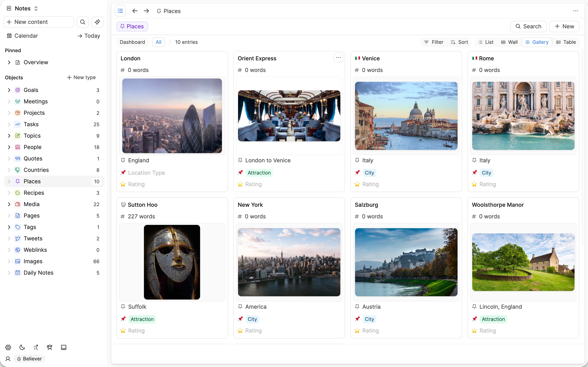Screen dimensions: 588x367
Task: Select Countries in the sidebar
Action: click(x=36, y=170)
